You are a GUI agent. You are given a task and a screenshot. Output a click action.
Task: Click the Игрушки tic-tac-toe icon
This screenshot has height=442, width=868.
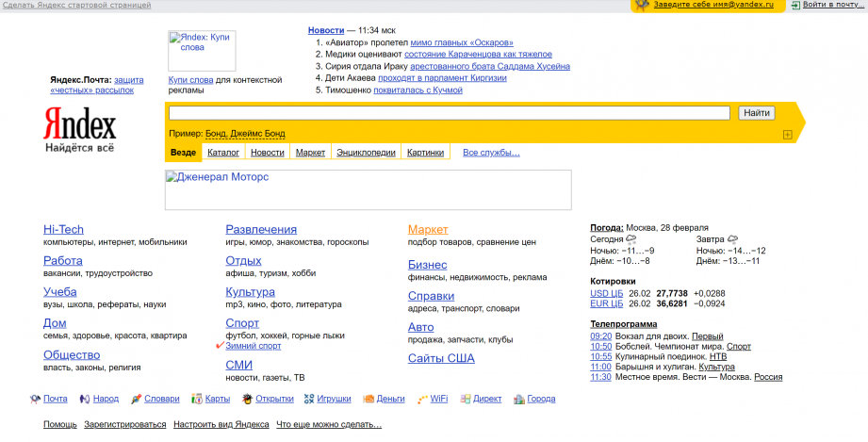[309, 399]
